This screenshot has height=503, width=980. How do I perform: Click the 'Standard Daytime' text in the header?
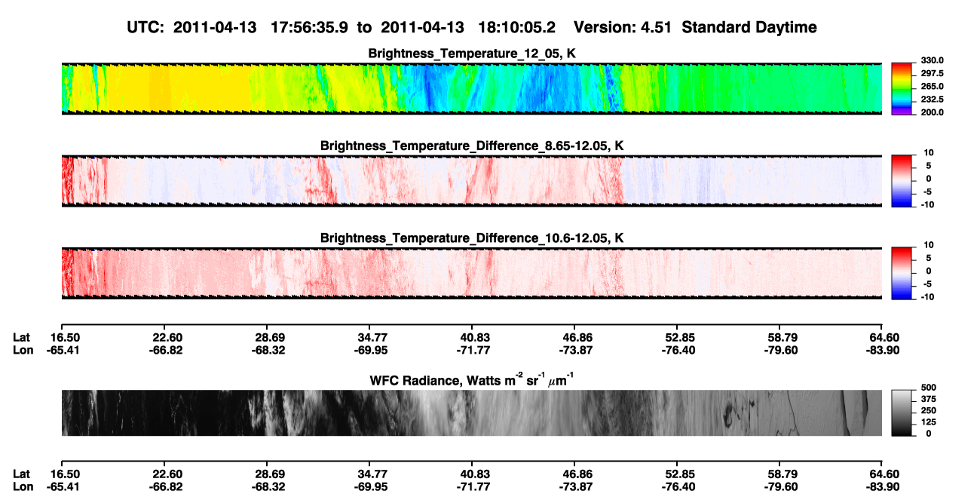749,29
